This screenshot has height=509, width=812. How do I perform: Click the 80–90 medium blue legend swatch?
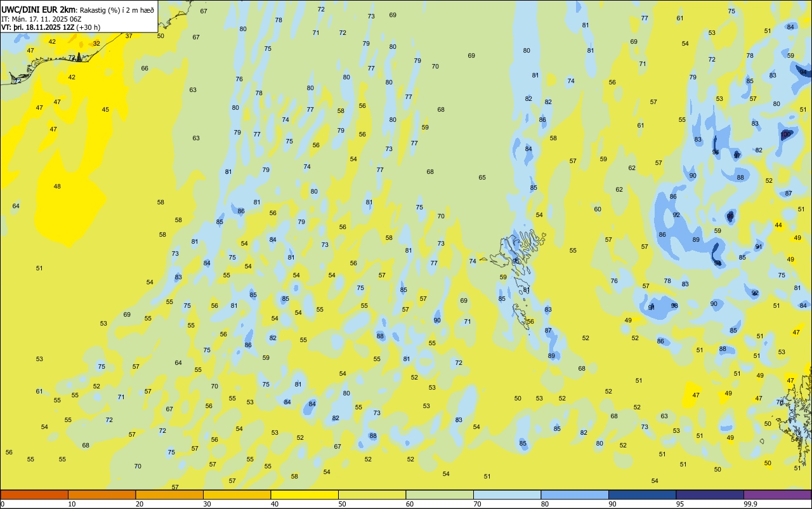coord(575,494)
